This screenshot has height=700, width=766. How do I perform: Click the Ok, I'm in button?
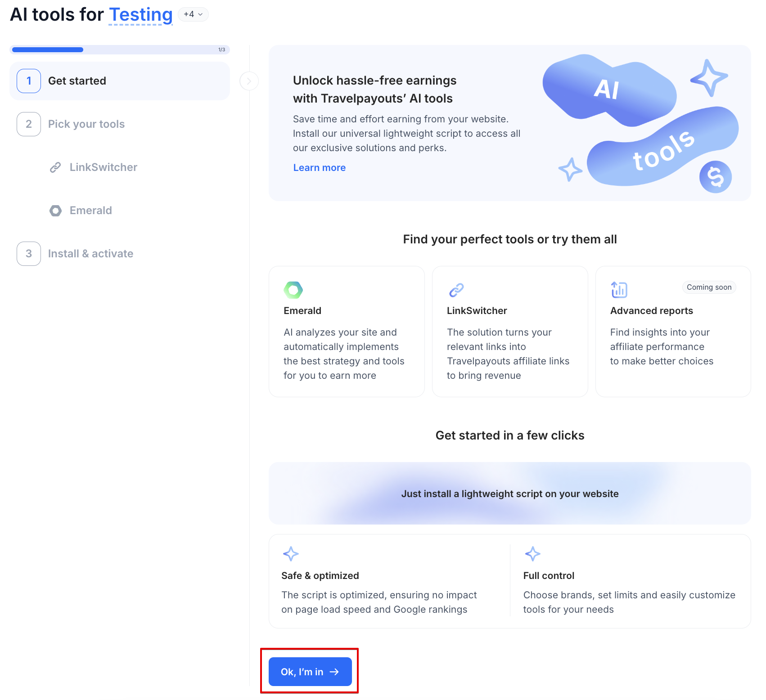click(310, 672)
